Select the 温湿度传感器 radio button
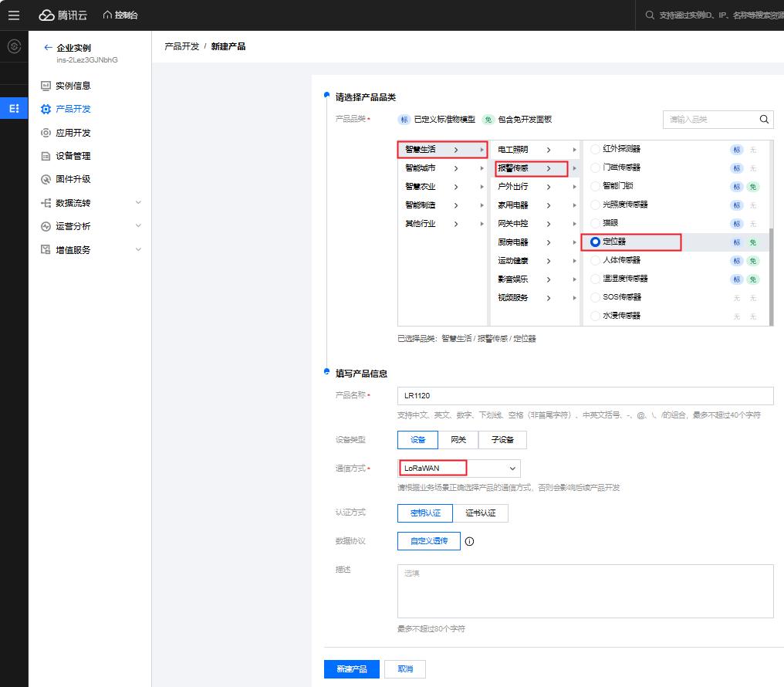This screenshot has width=784, height=687. [x=595, y=279]
